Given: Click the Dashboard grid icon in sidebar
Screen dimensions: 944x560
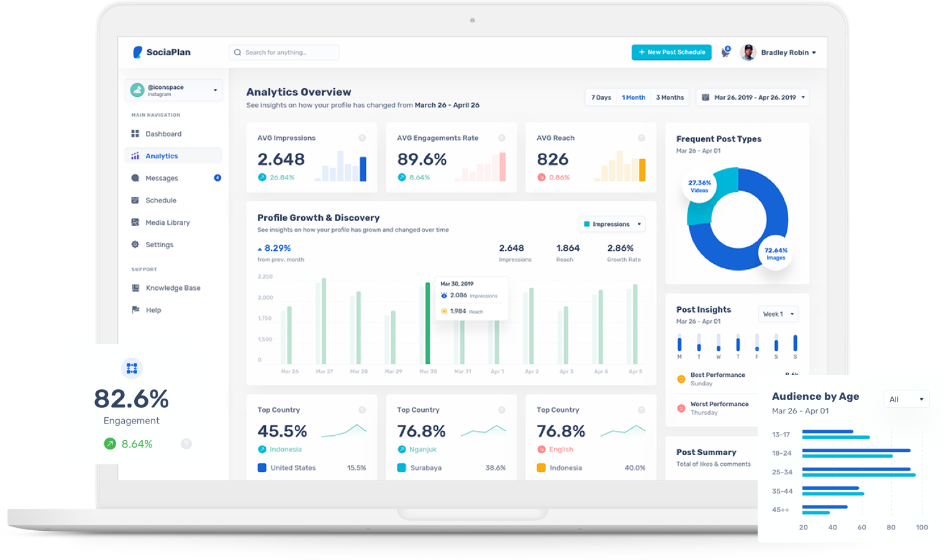Looking at the screenshot, I should pos(135,133).
